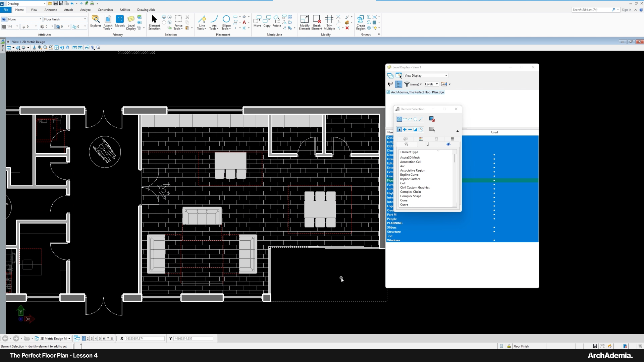This screenshot has height=362, width=644.
Task: Select Windows level in level list
Action: pos(393,240)
